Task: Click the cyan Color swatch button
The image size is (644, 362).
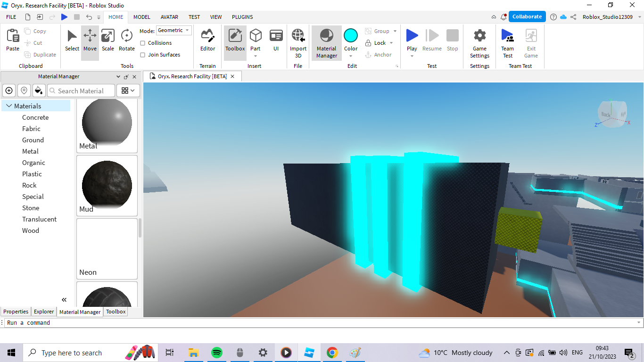Action: point(351,35)
